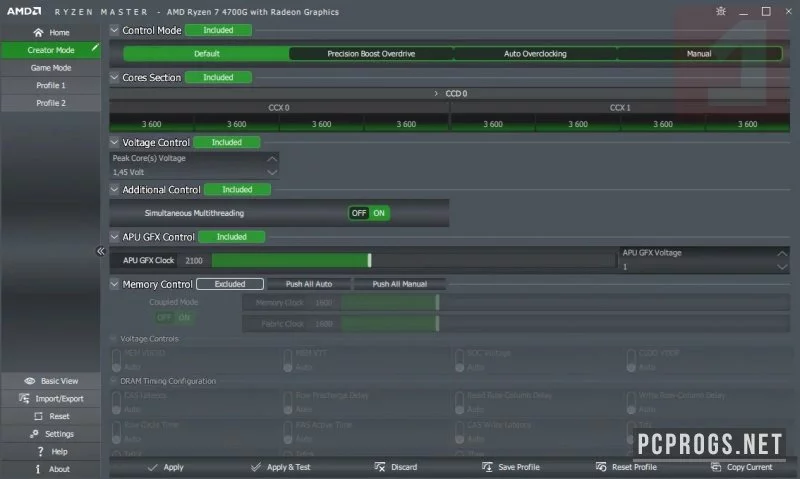The height and width of the screenshot is (479, 800).
Task: Switch Simultaneous Multithreading to ON
Action: [379, 213]
